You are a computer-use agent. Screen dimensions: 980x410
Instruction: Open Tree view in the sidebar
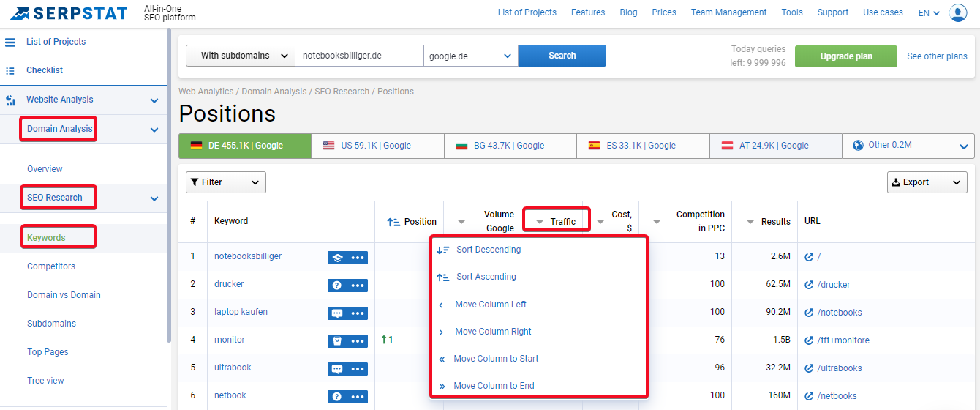tap(45, 381)
